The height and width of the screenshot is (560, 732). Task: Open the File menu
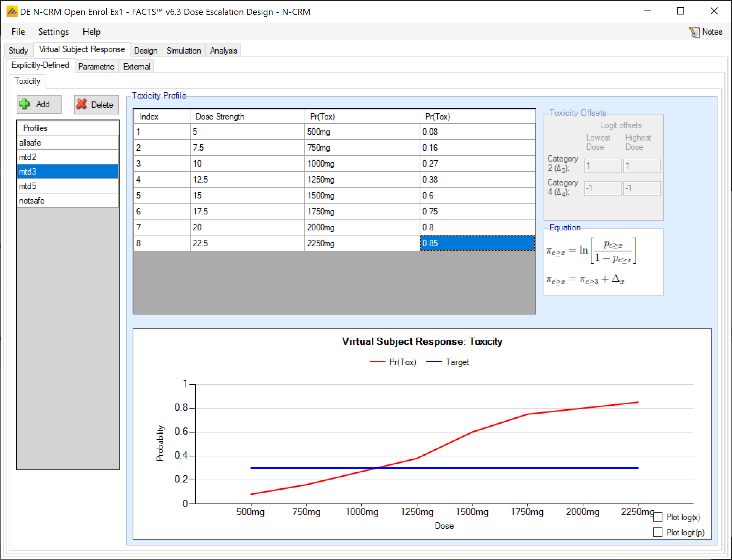click(18, 32)
